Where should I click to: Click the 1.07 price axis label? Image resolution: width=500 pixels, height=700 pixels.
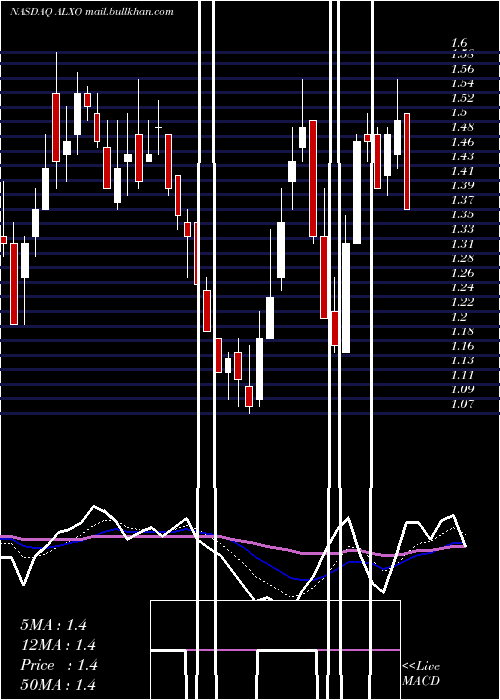pos(462,404)
